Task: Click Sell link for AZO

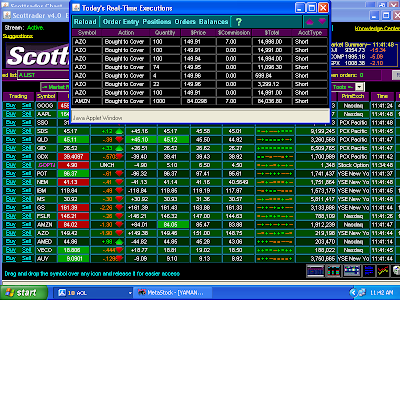Action: (26, 233)
